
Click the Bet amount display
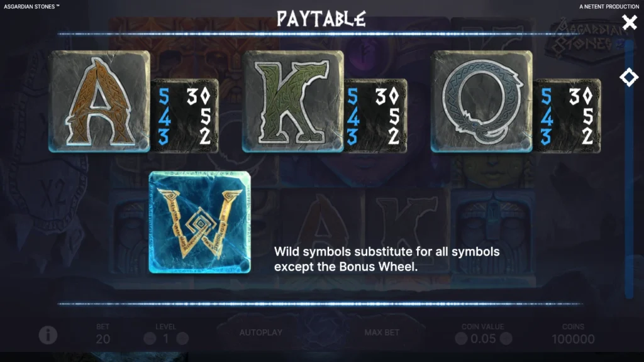(x=103, y=334)
